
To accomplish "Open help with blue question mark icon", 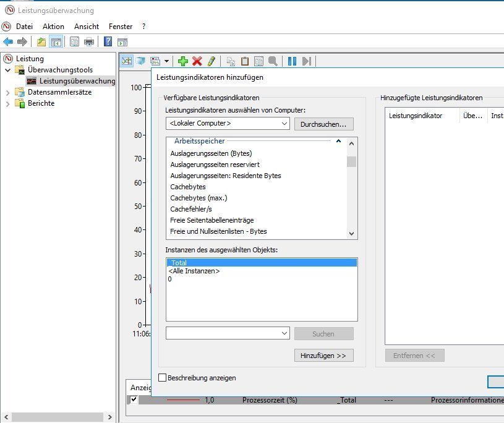I will click(x=108, y=42).
